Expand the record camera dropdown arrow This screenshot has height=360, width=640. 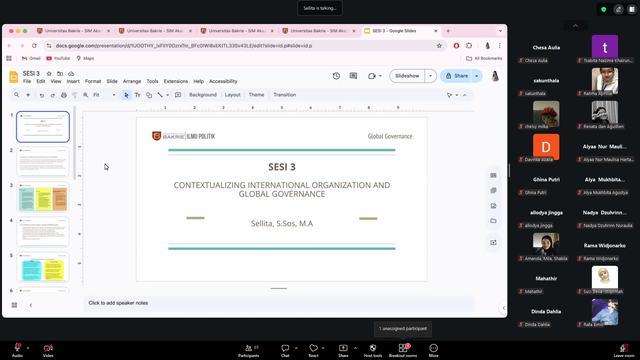point(380,76)
